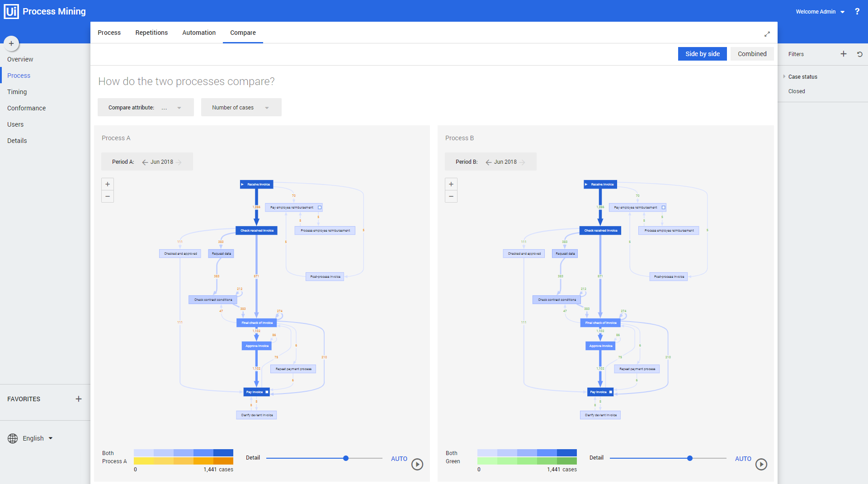The height and width of the screenshot is (484, 868).
Task: Add an entry to FAVORITES with the plus icon
Action: 79,399
